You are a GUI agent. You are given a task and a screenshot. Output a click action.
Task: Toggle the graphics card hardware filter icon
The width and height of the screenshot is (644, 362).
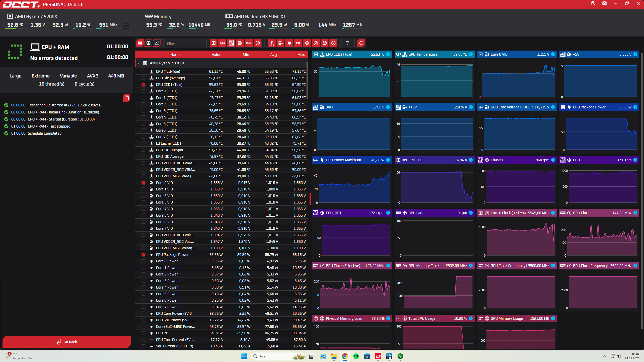click(x=222, y=43)
